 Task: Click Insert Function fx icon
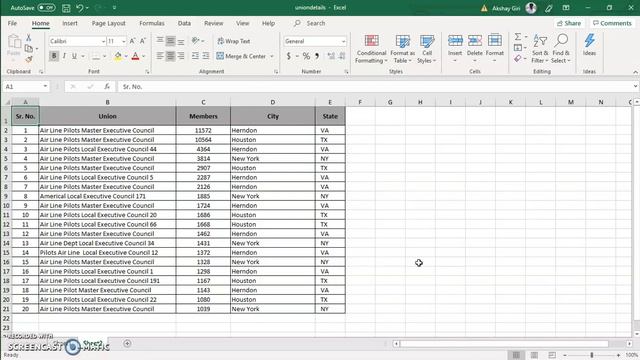point(107,87)
